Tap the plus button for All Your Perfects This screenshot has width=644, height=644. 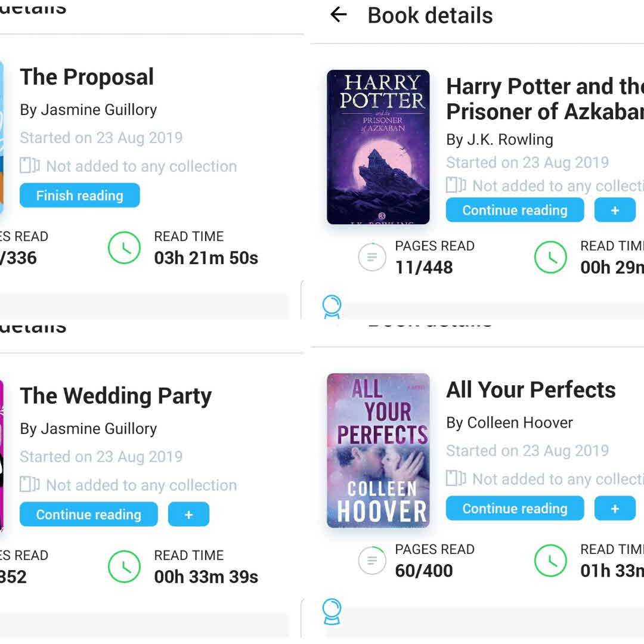click(615, 509)
